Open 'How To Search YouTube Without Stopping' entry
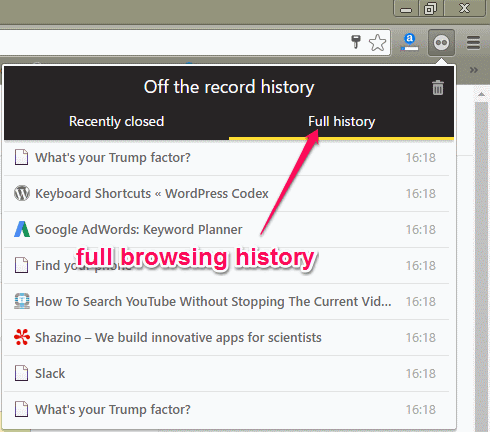This screenshot has height=432, width=490. coord(226,302)
